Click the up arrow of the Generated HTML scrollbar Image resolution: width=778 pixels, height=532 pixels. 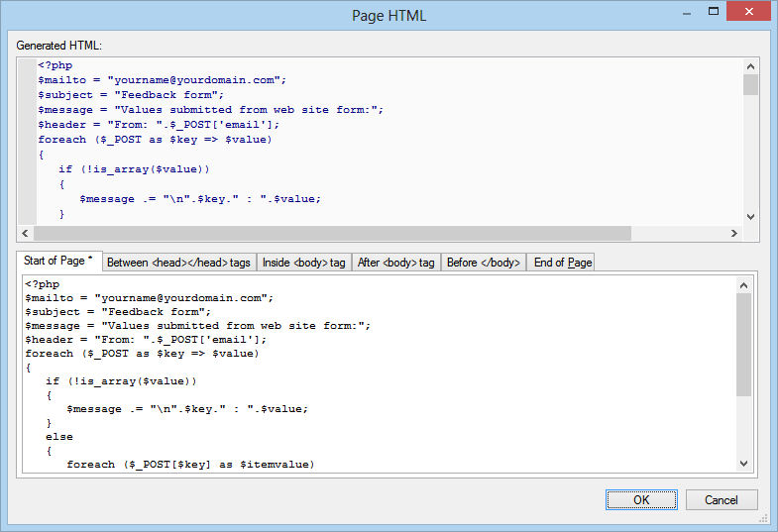[x=750, y=65]
